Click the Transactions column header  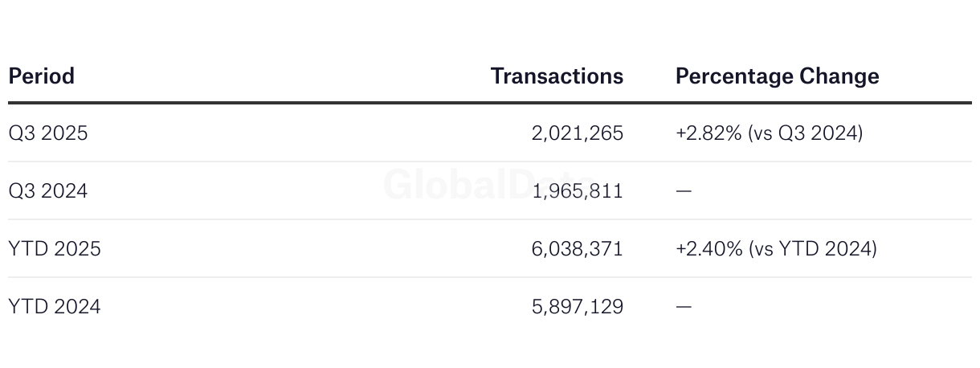tap(557, 76)
